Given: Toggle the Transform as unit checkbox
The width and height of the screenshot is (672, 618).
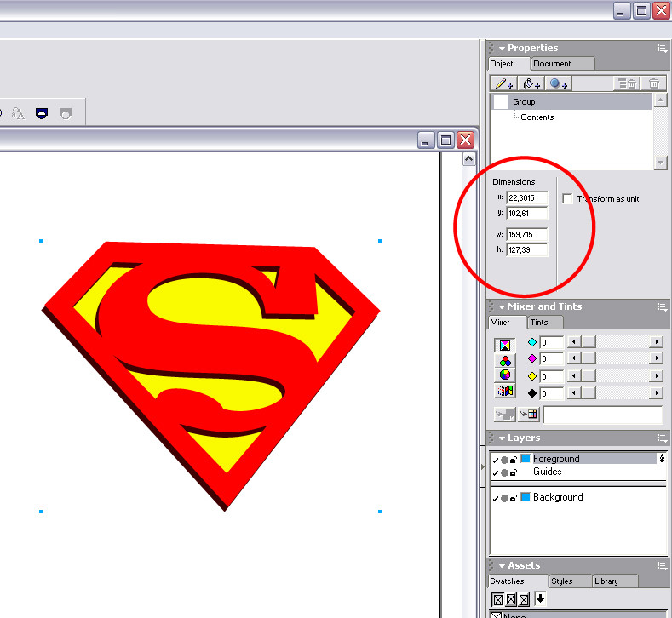Looking at the screenshot, I should [567, 198].
